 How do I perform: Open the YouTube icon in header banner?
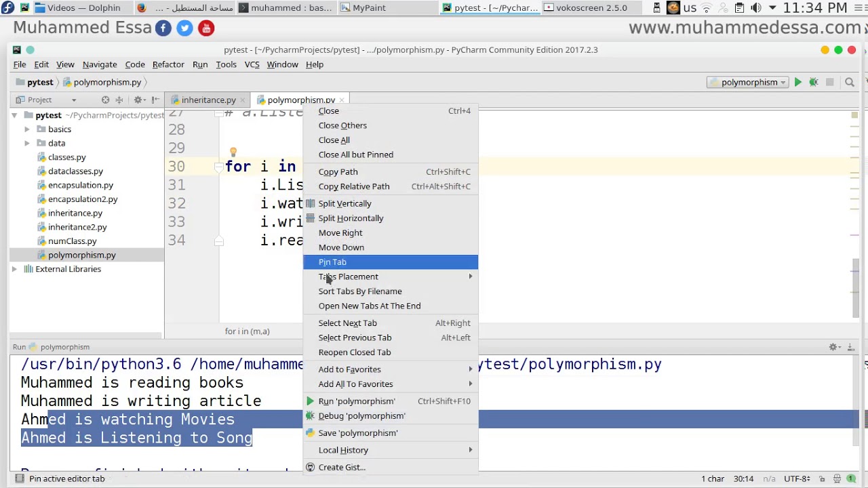click(206, 28)
